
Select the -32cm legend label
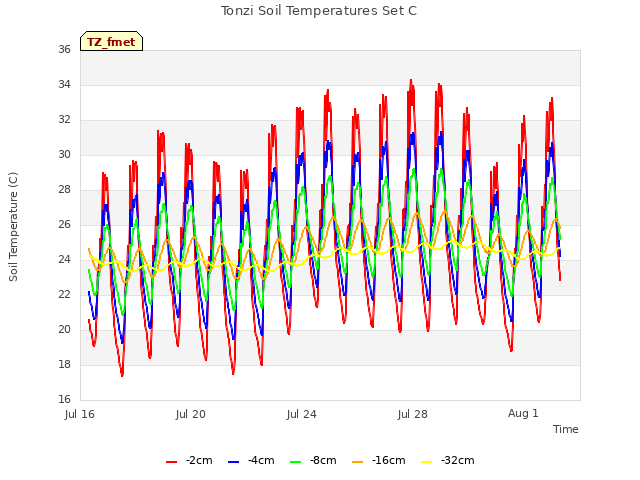click(x=458, y=460)
